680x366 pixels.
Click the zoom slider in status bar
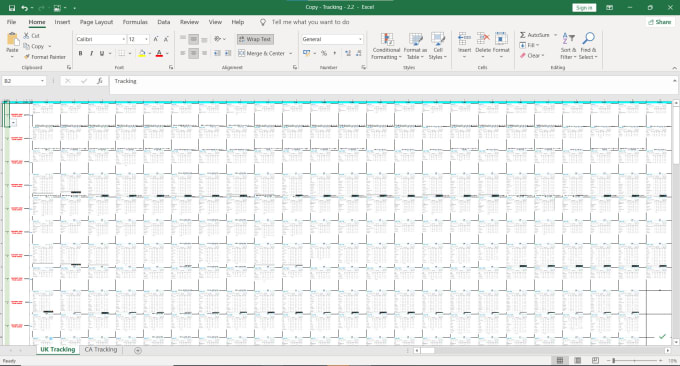635,360
